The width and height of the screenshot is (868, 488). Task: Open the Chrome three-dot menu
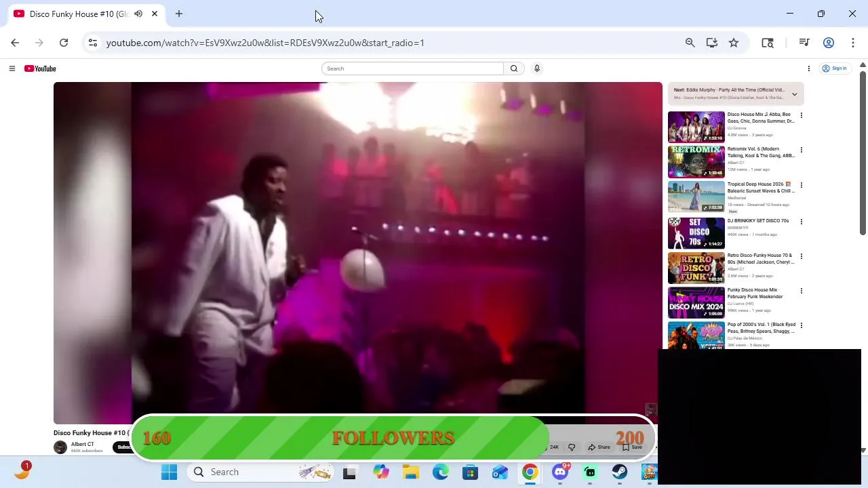click(853, 43)
